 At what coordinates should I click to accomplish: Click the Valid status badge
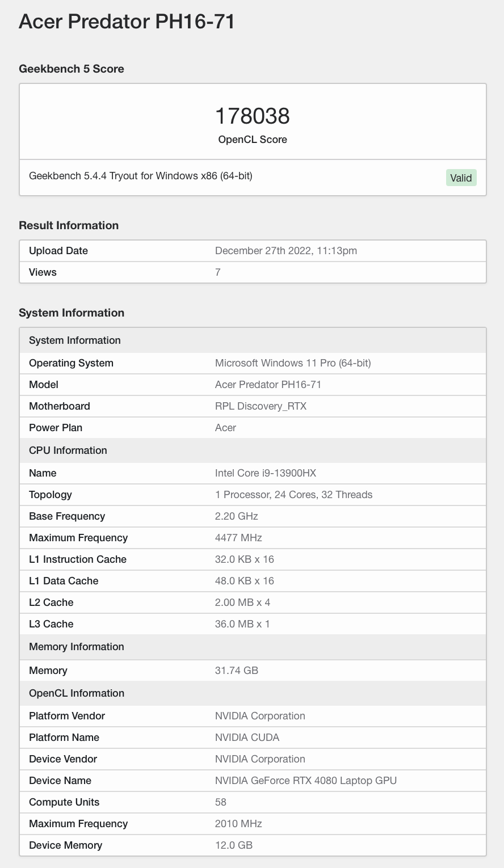point(461,178)
